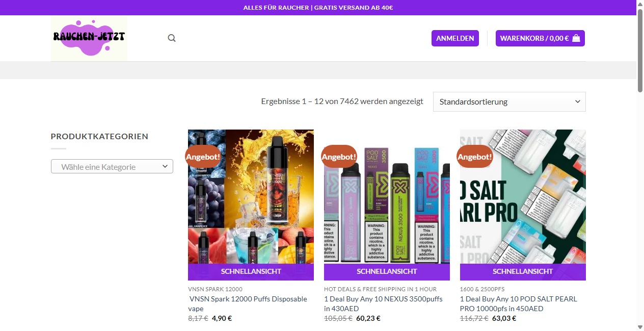Click the Anmelden button

coord(455,38)
